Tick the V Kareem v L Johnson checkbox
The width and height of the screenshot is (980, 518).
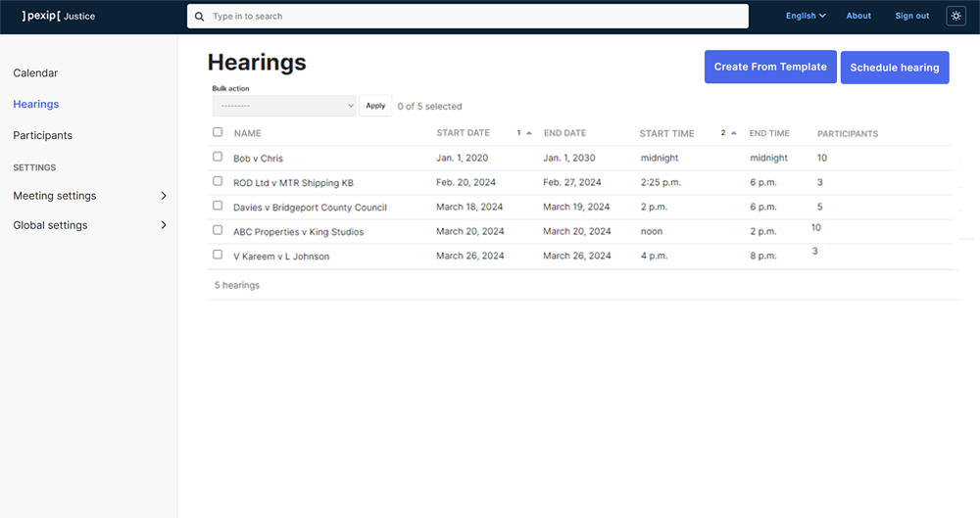218,255
